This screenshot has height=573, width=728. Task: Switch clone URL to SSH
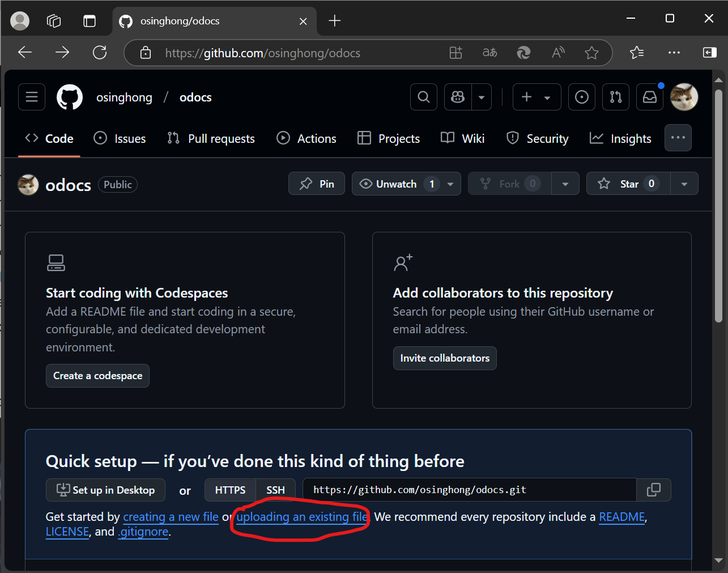click(x=275, y=490)
